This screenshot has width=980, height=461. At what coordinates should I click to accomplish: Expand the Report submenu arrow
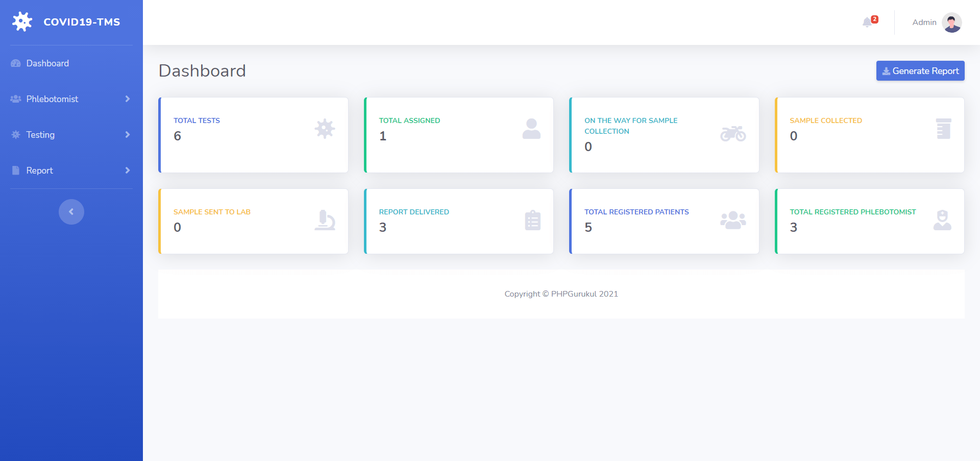click(128, 171)
